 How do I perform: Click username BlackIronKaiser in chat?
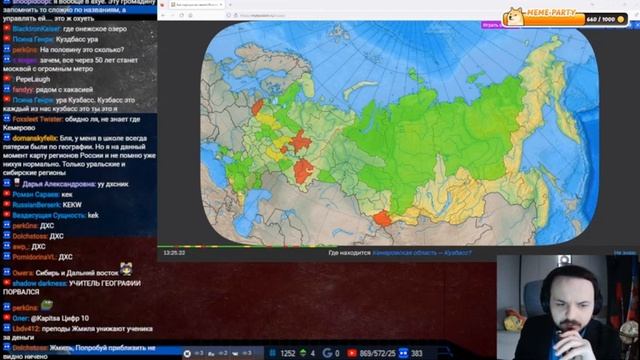[37, 29]
